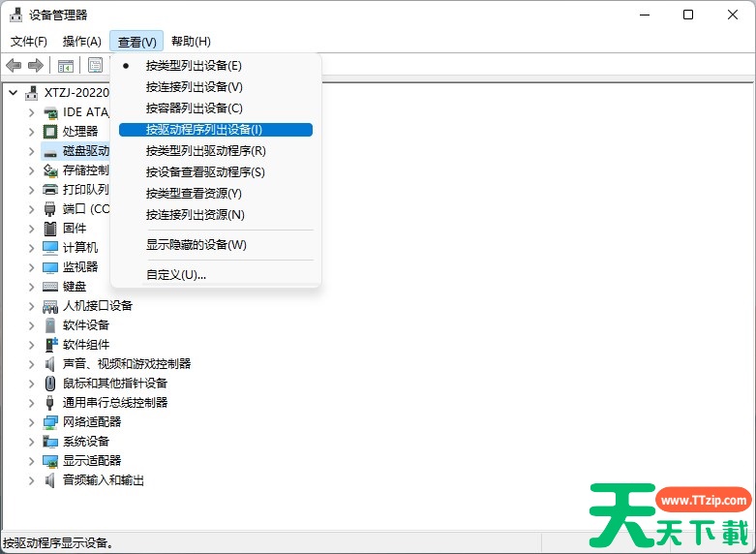Expand the 处理器 node
Screen dimensions: 756x554
pyautogui.click(x=32, y=132)
